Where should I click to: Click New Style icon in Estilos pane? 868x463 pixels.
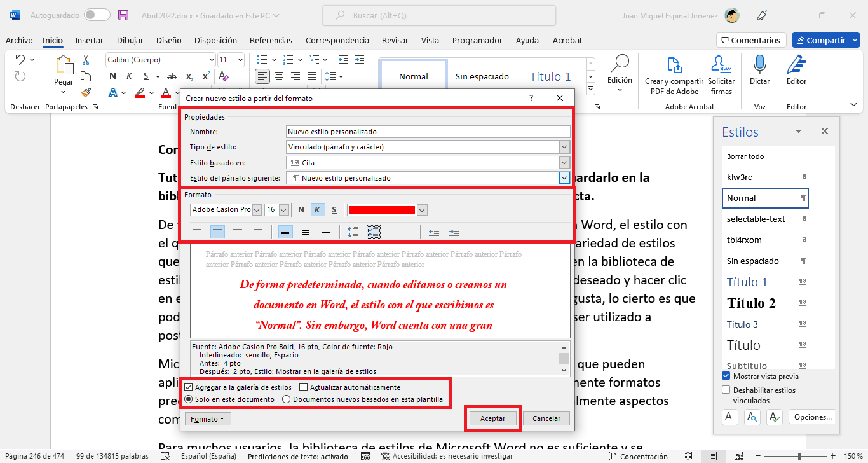click(730, 417)
